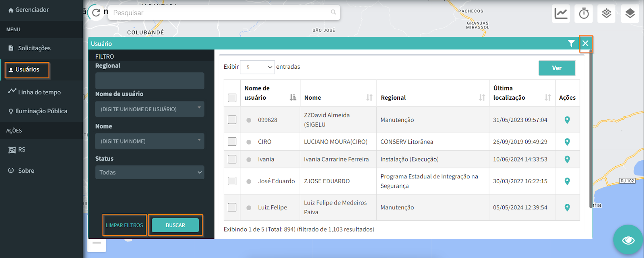The image size is (644, 258).
Task: Toggle the select-all checkbox in table header
Action: coord(232,98)
